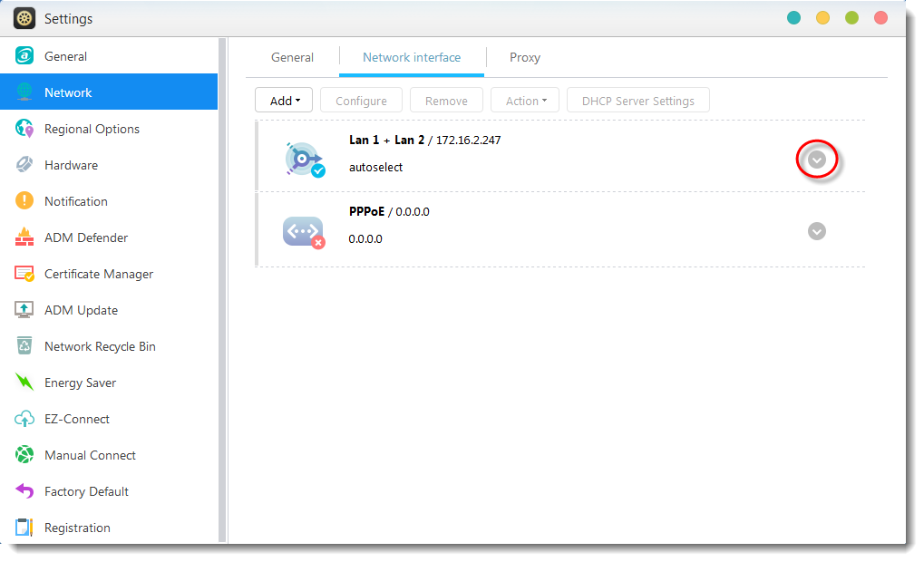924x562 pixels.
Task: Open Certificate Manager section
Action: click(x=109, y=274)
